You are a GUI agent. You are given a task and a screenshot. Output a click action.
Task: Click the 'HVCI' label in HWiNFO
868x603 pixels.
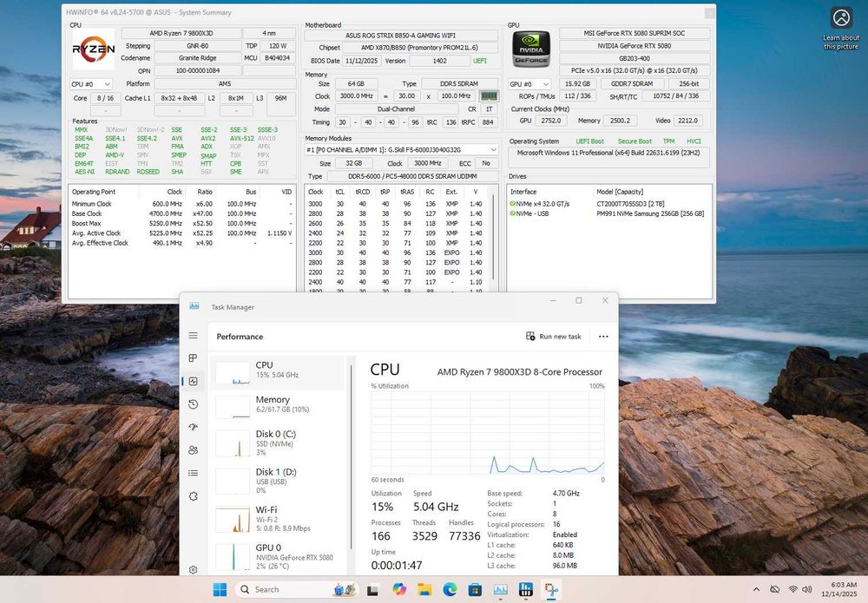pyautogui.click(x=694, y=141)
